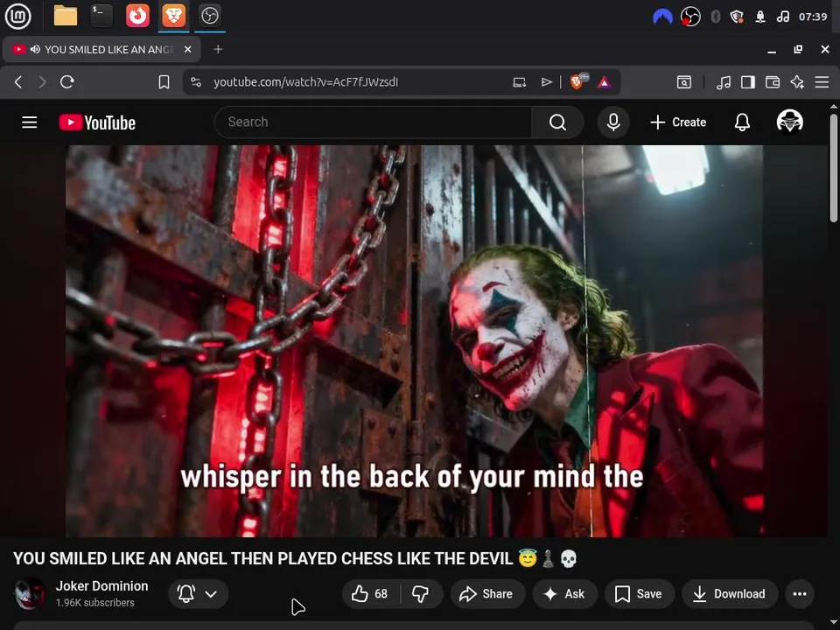
Task: Save the video to a playlist
Action: [x=639, y=593]
